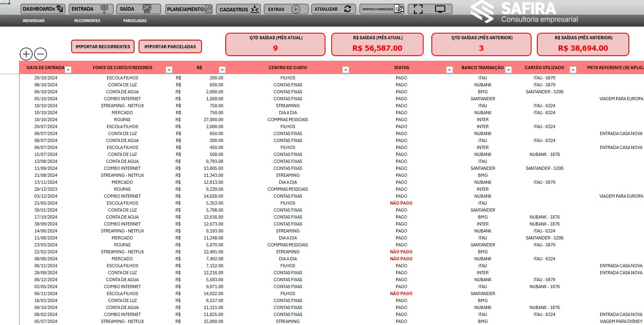This screenshot has height=325, width=644.
Task: Go to the Entrada sheet
Action: click(91, 9)
